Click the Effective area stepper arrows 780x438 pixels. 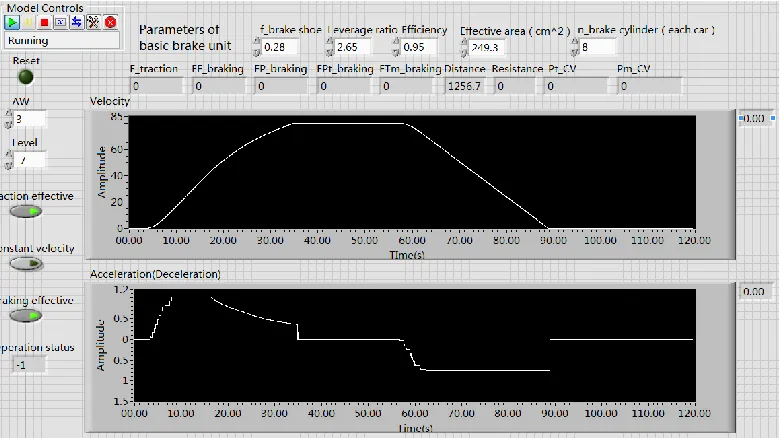[x=464, y=47]
